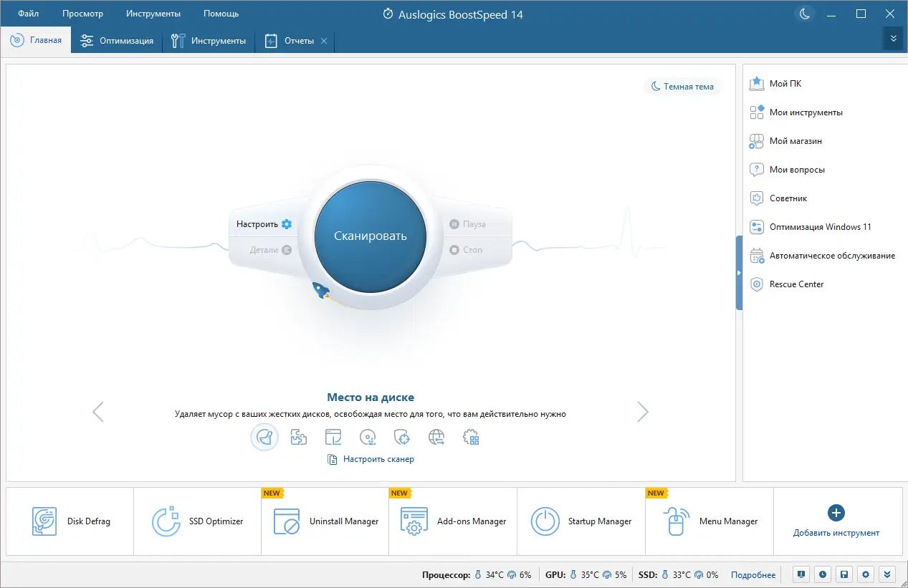The image size is (908, 588).
Task: Select the puzzle-piece scanner category icon
Action: 299,437
